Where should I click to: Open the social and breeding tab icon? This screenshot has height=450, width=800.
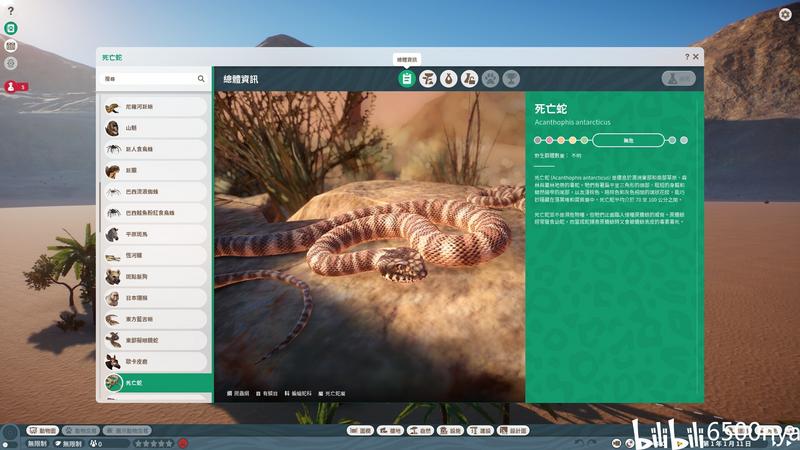pos(469,79)
